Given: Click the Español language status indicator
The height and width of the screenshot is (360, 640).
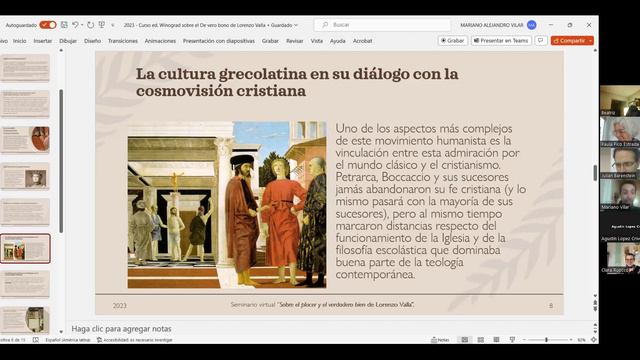Looking at the screenshot, I should tap(68, 340).
